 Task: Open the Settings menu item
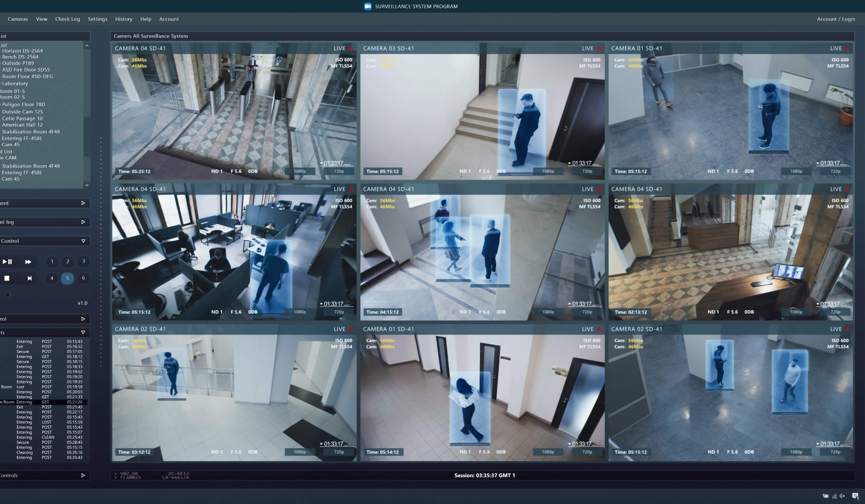pyautogui.click(x=98, y=19)
